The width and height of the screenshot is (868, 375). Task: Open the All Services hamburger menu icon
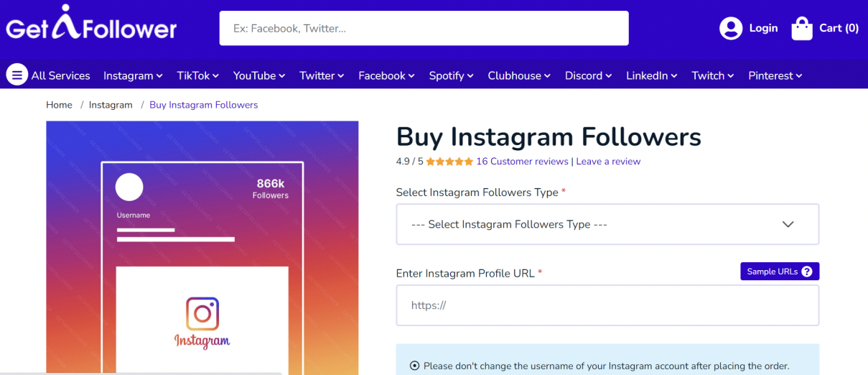tap(17, 75)
